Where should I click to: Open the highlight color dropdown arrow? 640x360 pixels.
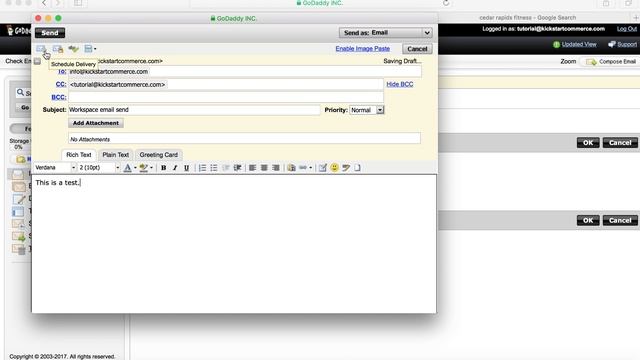click(x=151, y=168)
